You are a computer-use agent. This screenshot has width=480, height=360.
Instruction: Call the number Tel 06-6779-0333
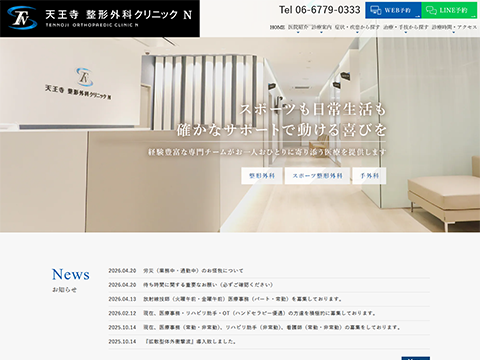point(320,10)
